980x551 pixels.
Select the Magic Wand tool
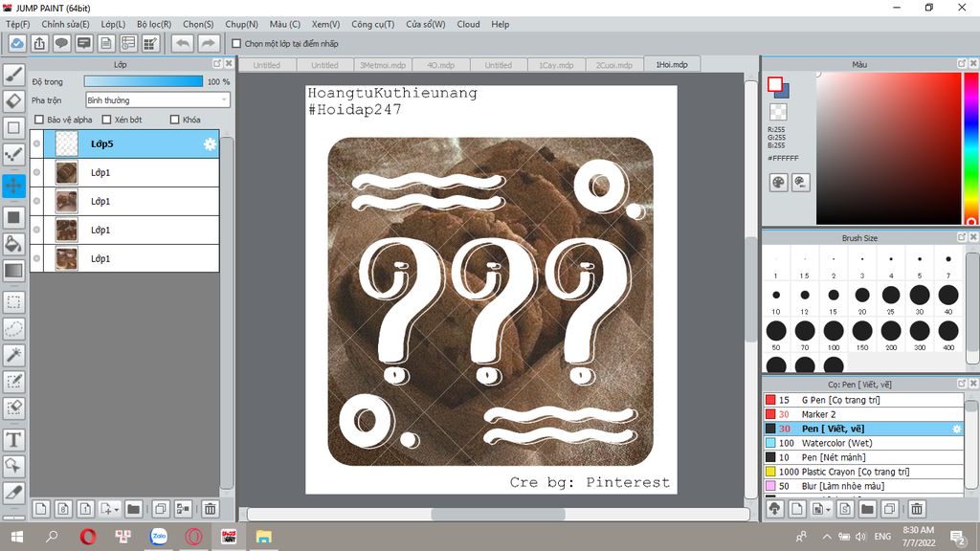click(x=13, y=355)
